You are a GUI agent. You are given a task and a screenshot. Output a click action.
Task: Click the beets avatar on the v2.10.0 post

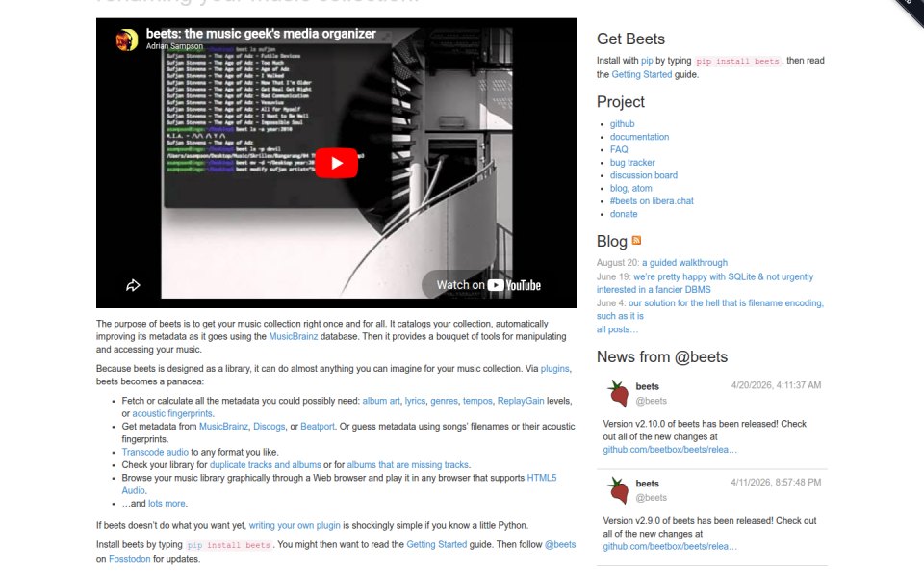pyautogui.click(x=618, y=393)
